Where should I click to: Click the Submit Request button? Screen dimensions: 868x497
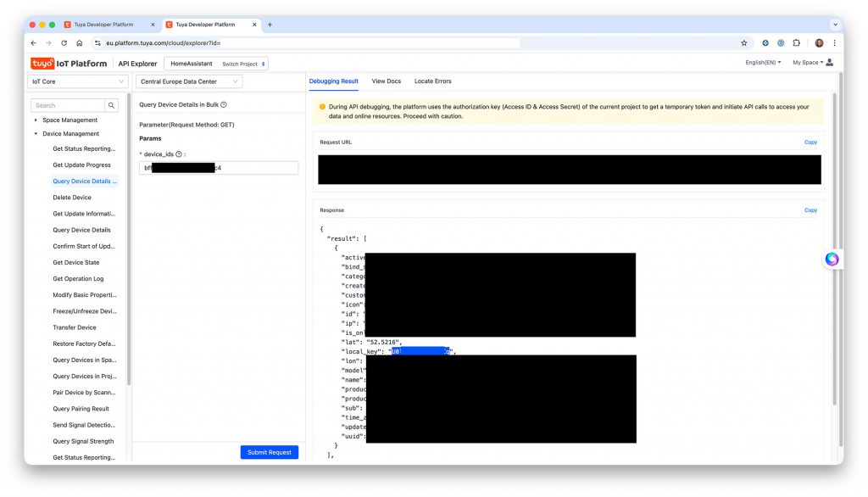[x=269, y=452]
